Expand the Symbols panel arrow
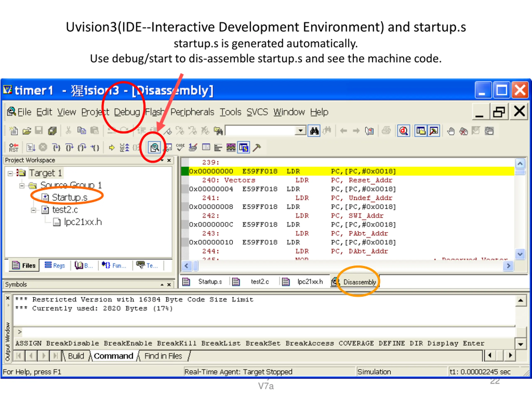Screen dimensions: 532x399 162,284
